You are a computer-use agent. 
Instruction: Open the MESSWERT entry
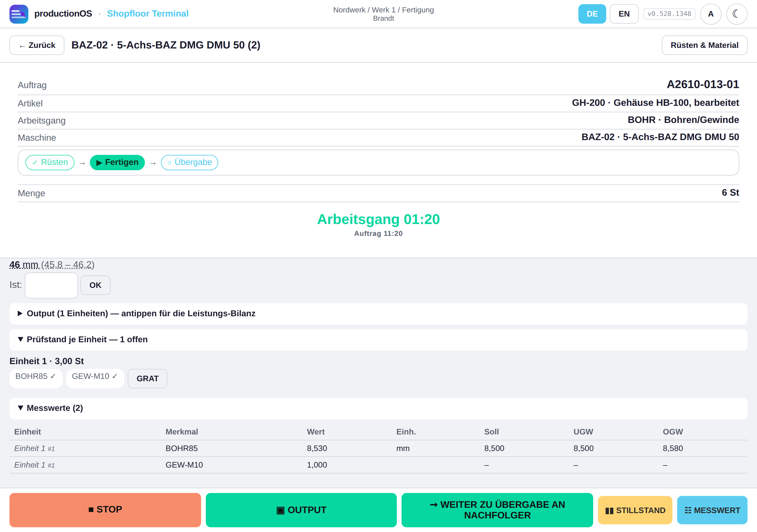click(x=712, y=510)
